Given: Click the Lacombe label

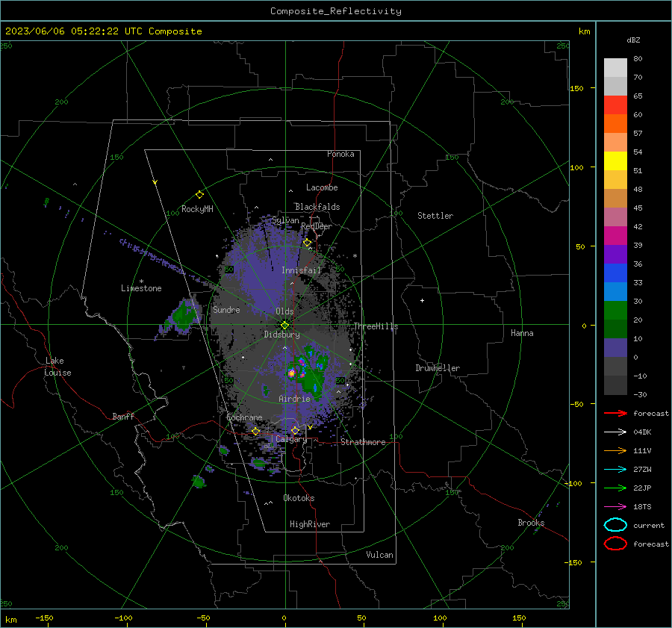Looking at the screenshot, I should (x=322, y=187).
